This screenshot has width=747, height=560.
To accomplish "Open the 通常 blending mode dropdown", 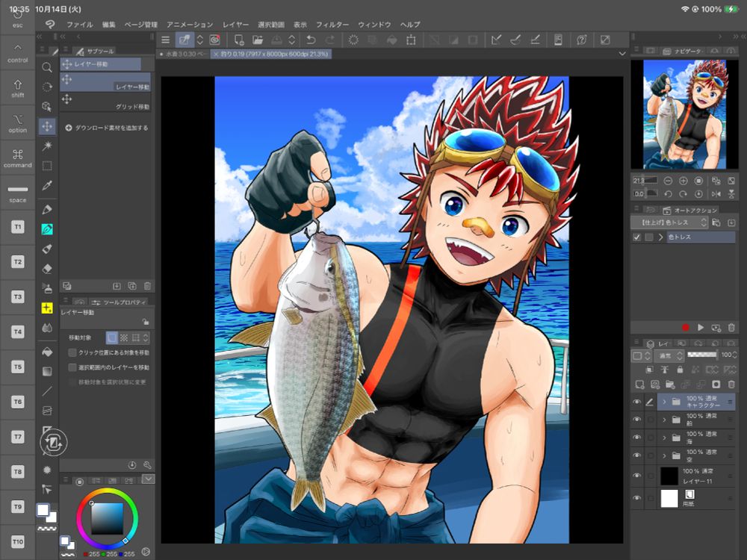I will [670, 355].
